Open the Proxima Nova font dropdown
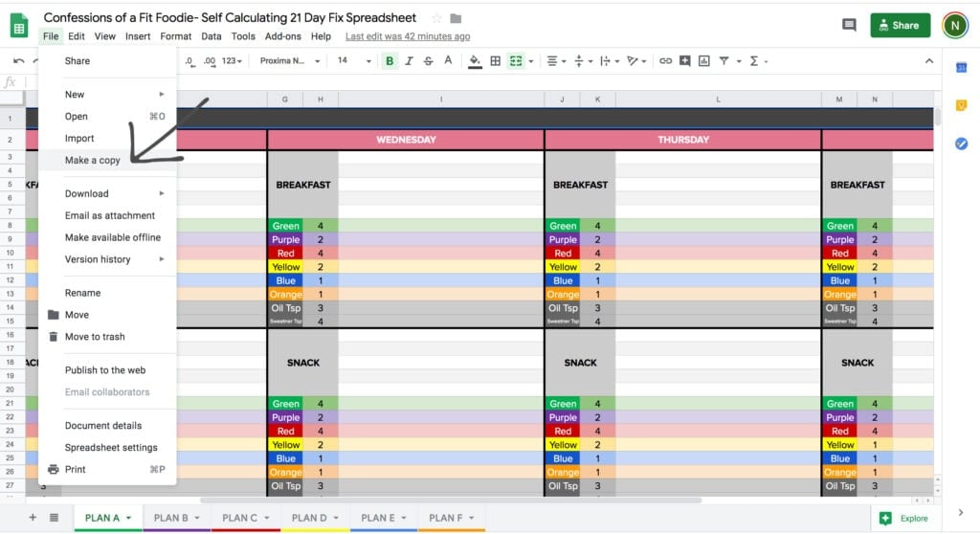This screenshot has height=534, width=980. tap(290, 60)
